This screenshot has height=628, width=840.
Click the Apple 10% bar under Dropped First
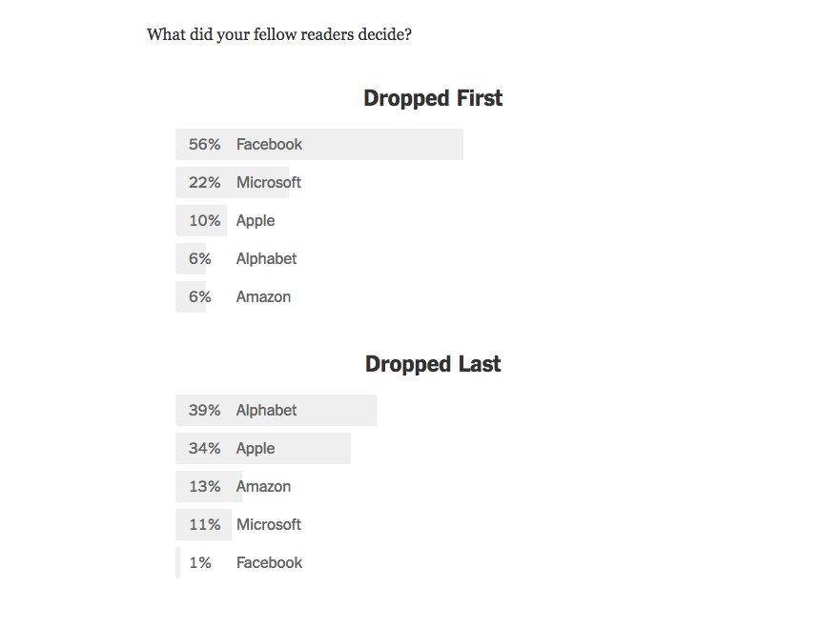tap(226, 220)
